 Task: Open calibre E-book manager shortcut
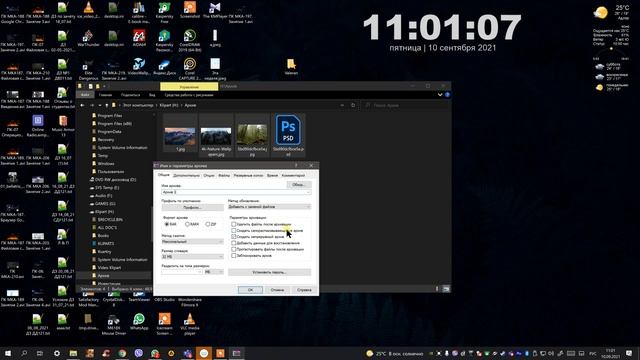coord(139,12)
